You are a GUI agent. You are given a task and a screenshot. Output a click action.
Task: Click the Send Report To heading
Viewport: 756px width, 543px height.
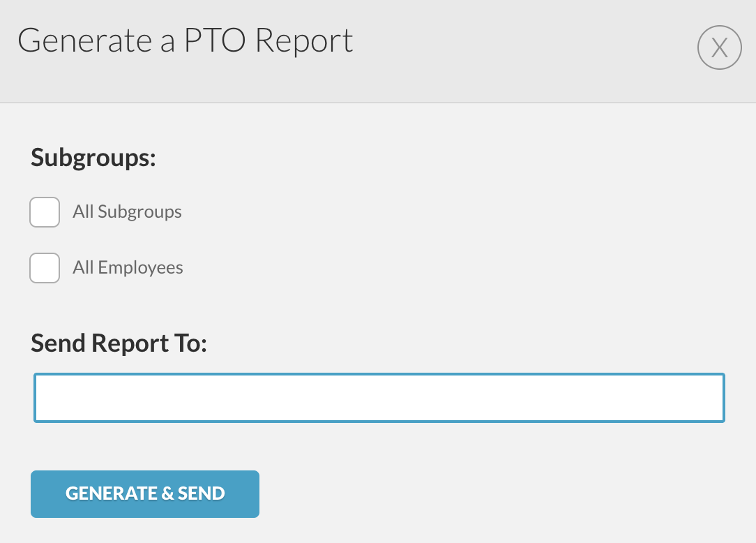(119, 343)
